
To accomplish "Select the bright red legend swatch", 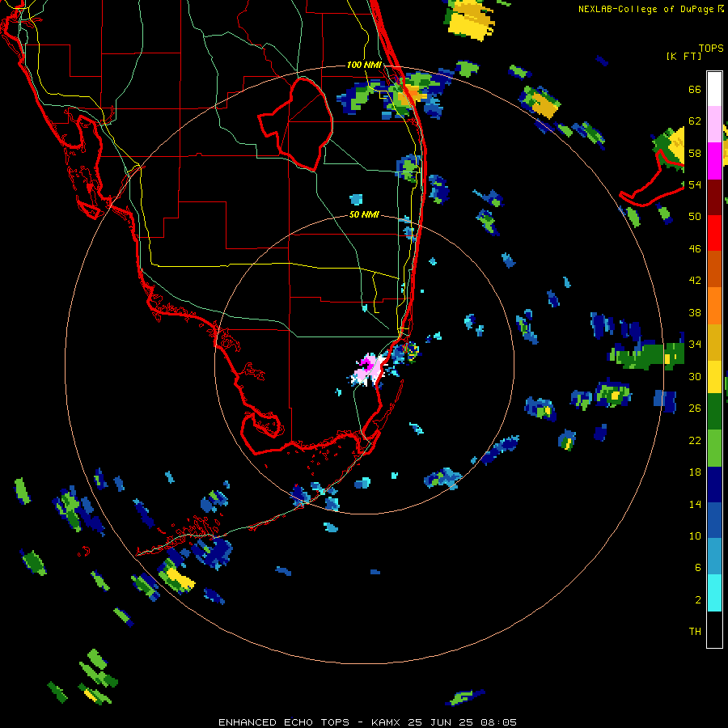I will (714, 233).
